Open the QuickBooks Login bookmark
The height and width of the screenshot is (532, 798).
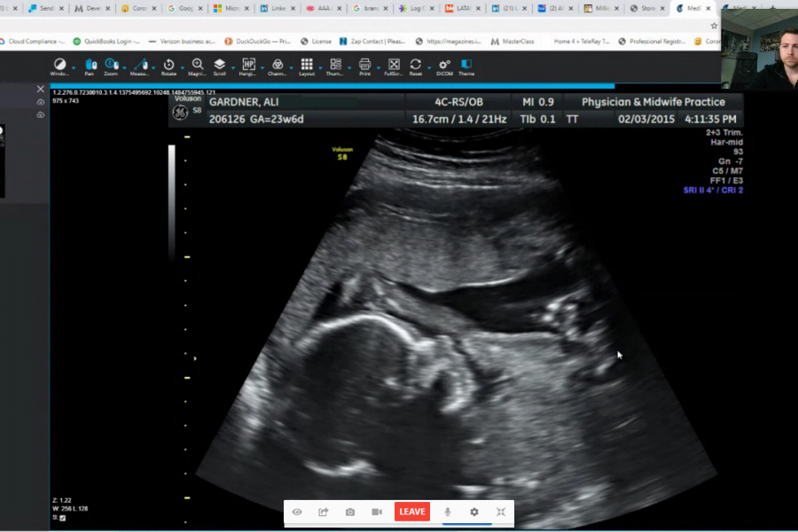(105, 41)
